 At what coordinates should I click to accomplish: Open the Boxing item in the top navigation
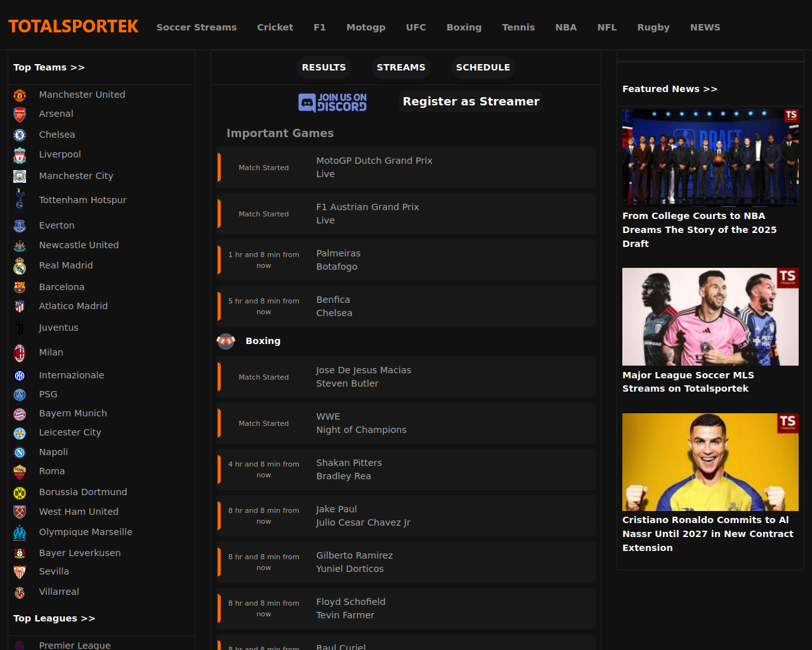464,27
